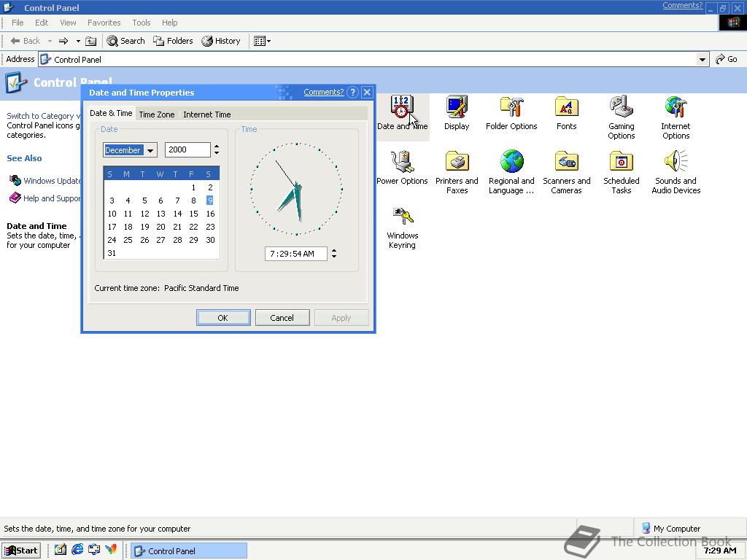Click the Apply button
Viewport: 747px width, 560px height.
tap(341, 318)
